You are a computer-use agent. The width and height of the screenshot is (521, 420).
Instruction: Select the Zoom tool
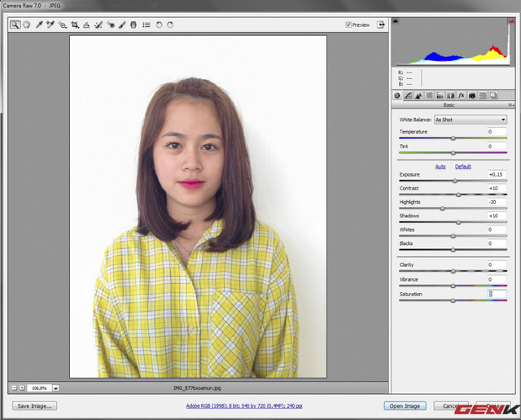pyautogui.click(x=15, y=24)
